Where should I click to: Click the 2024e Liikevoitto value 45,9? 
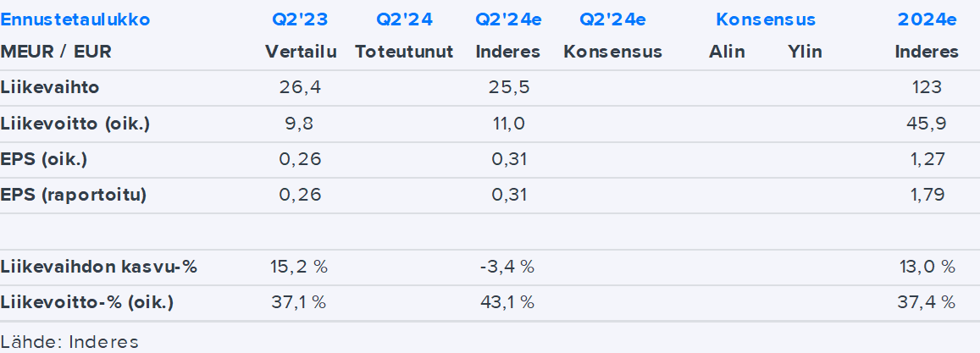(927, 124)
